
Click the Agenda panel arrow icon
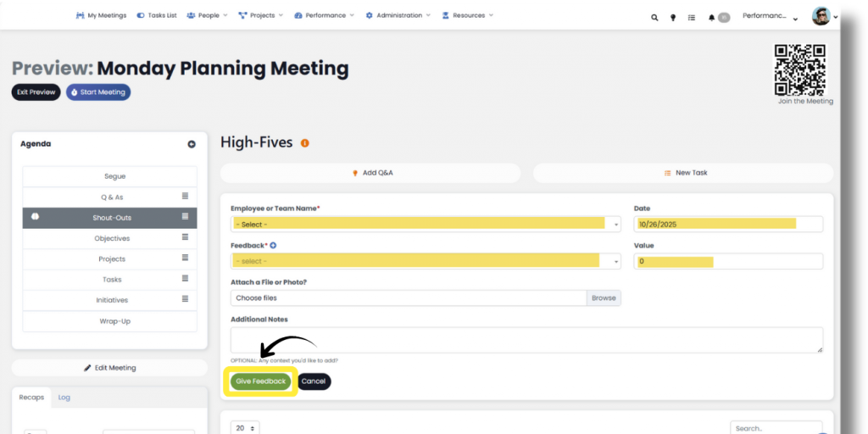(192, 144)
